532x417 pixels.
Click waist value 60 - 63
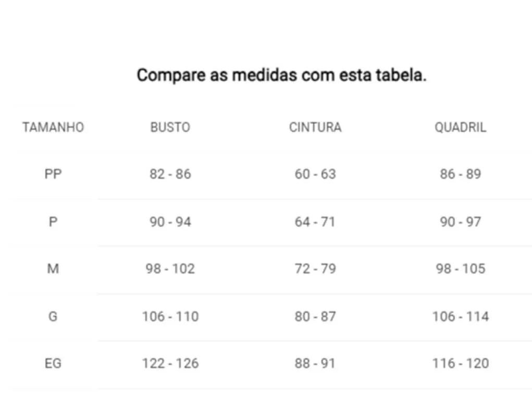tap(315, 174)
